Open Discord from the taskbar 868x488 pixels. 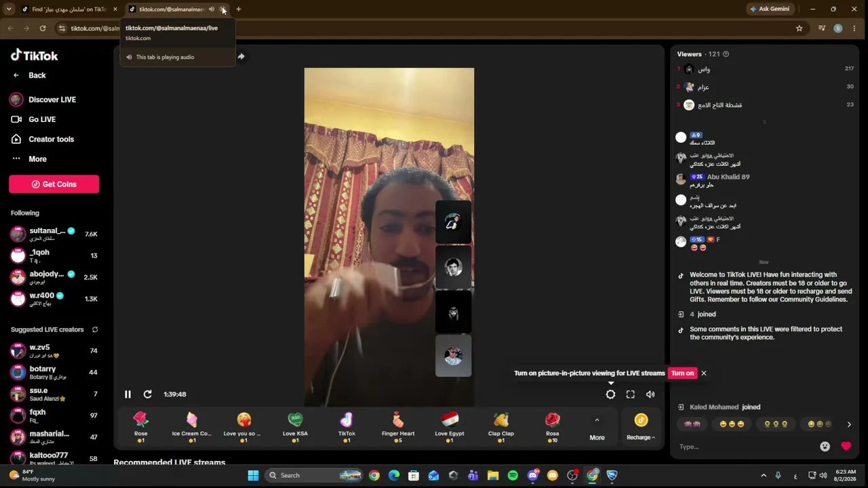pos(533,475)
